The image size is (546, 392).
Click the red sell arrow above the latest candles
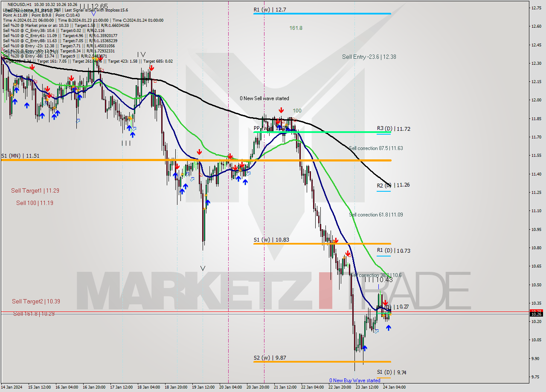point(385,303)
